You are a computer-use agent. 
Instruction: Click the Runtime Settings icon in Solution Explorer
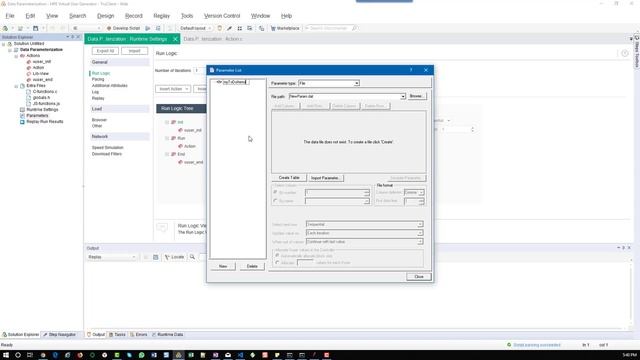point(22,109)
